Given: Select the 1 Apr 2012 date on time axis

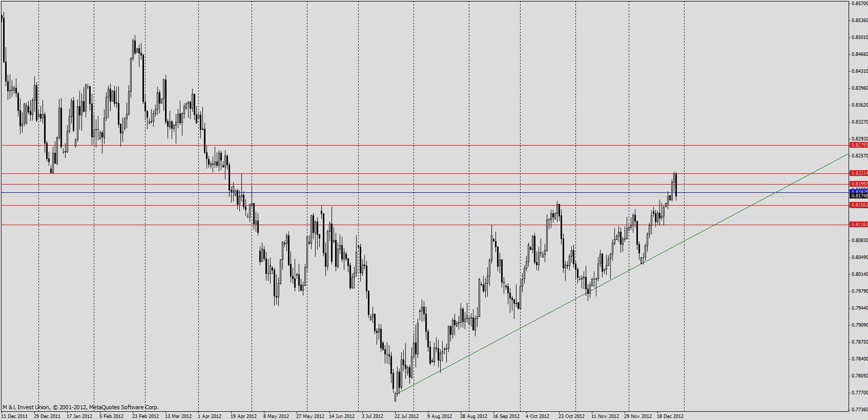Looking at the screenshot, I should coord(210,416).
